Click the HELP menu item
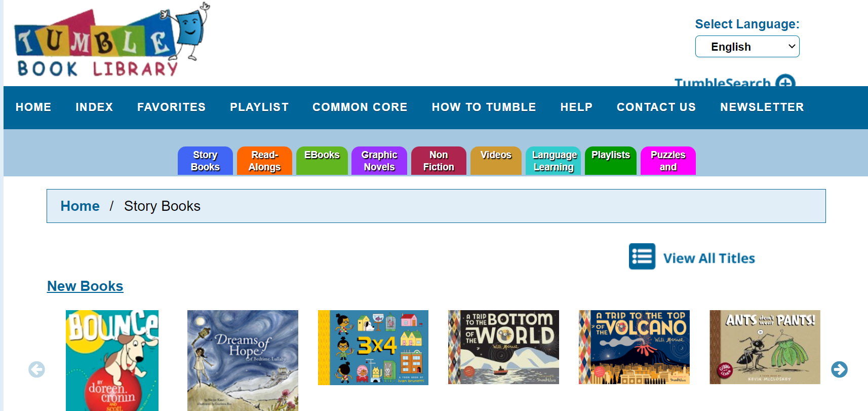This screenshot has width=868, height=411. [576, 107]
